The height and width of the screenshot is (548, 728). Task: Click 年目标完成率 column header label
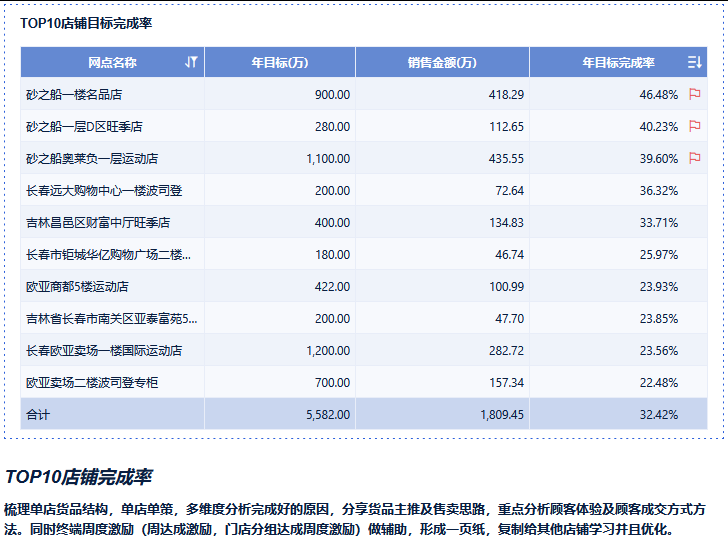pos(618,62)
